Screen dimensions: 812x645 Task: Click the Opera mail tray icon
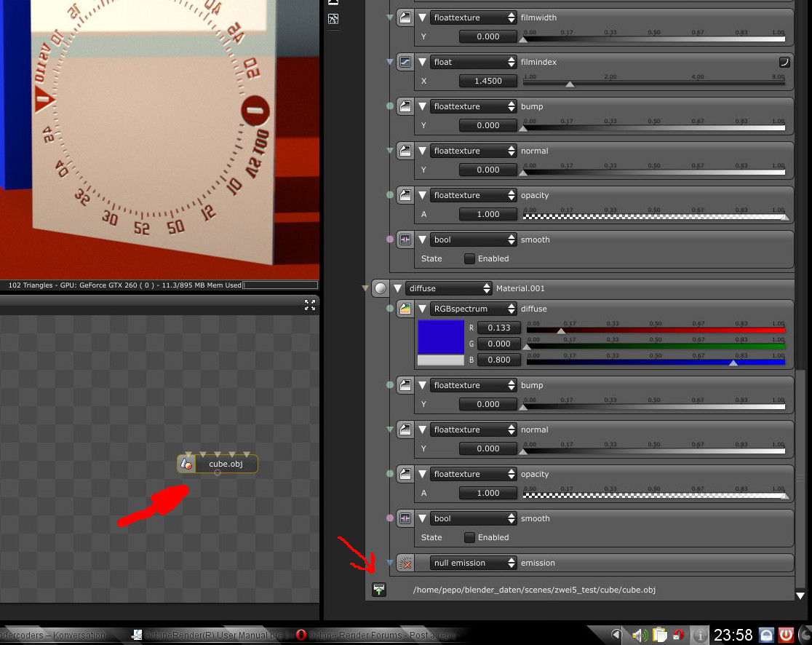tap(678, 635)
